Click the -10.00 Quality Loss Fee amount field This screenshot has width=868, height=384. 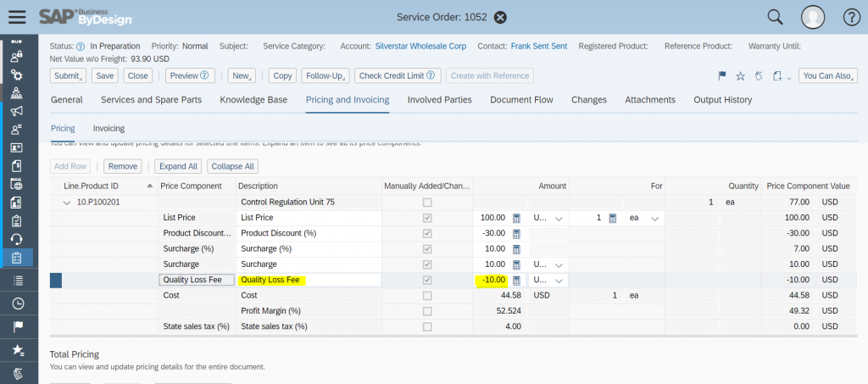point(492,280)
